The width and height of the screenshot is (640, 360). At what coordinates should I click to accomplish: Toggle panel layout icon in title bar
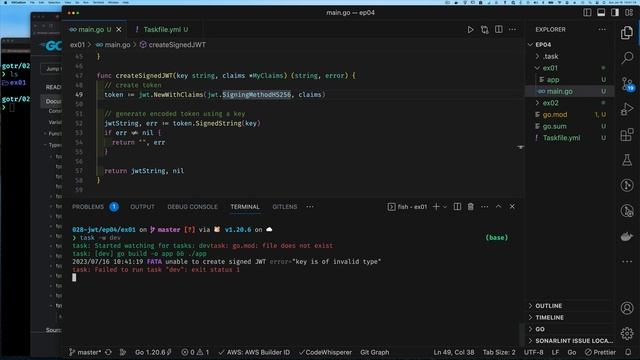[601, 13]
